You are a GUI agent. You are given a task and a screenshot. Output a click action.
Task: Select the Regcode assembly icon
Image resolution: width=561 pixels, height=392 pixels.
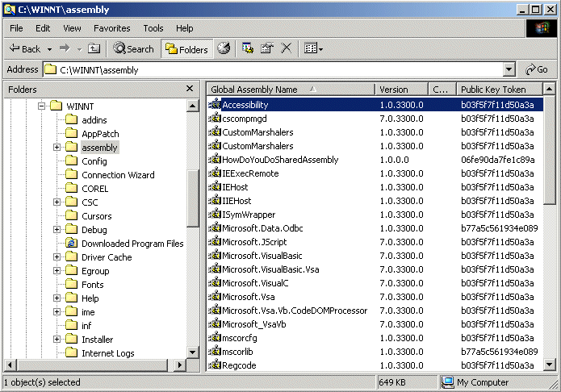point(215,365)
